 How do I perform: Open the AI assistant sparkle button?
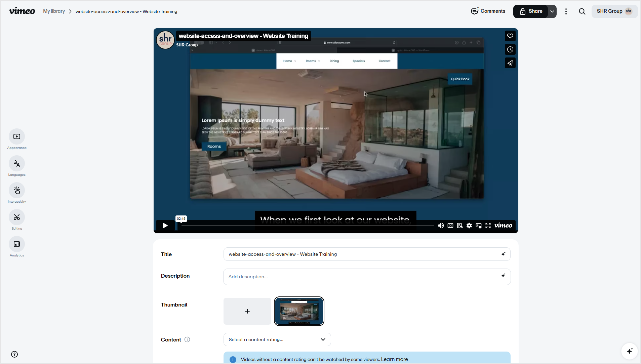pos(630,351)
